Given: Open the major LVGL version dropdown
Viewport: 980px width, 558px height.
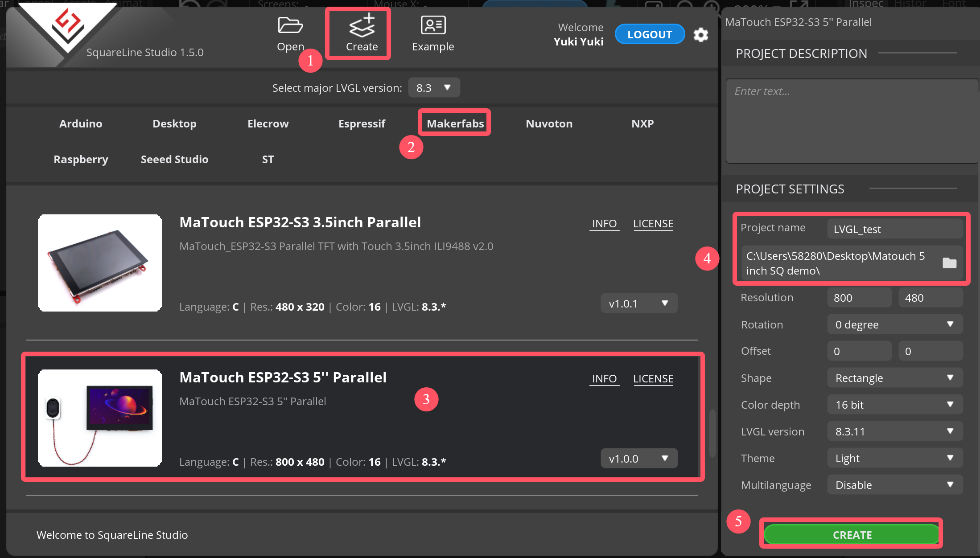Looking at the screenshot, I should tap(434, 88).
